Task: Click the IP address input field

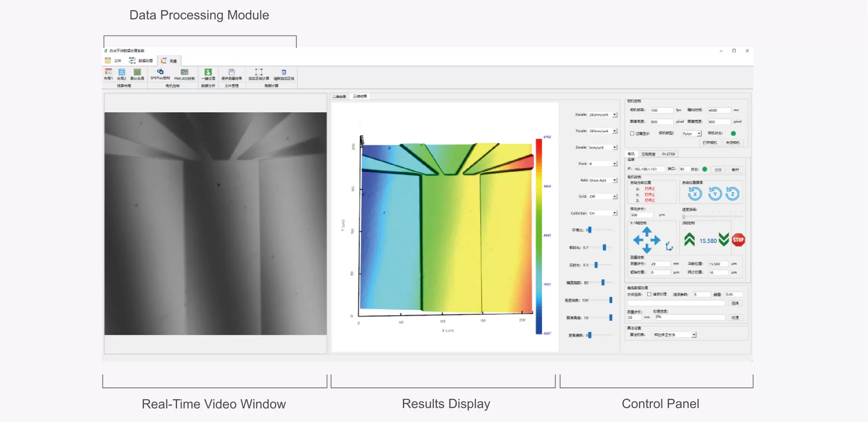Action: coord(648,169)
